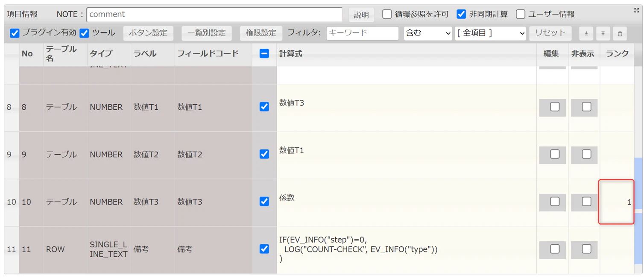Viewport: 644px width, 278px height.
Task: Focus the フィルタ キーワード input field
Action: [x=362, y=33]
